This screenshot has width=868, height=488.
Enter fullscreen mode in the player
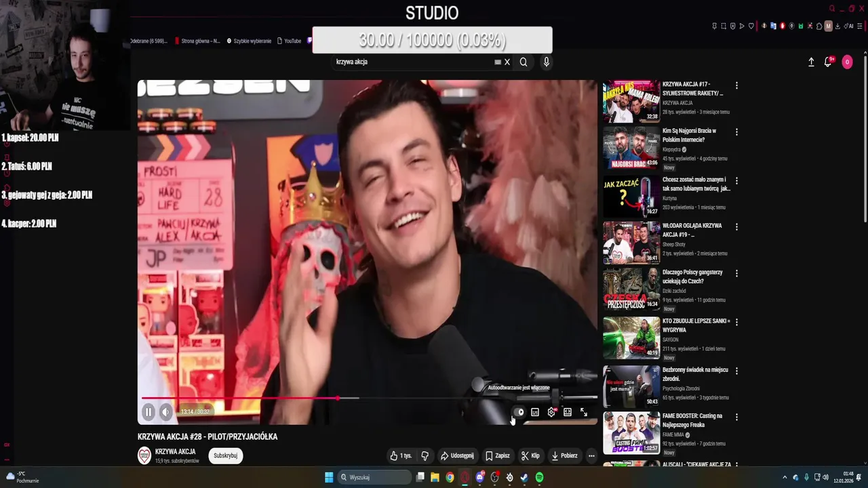point(584,412)
